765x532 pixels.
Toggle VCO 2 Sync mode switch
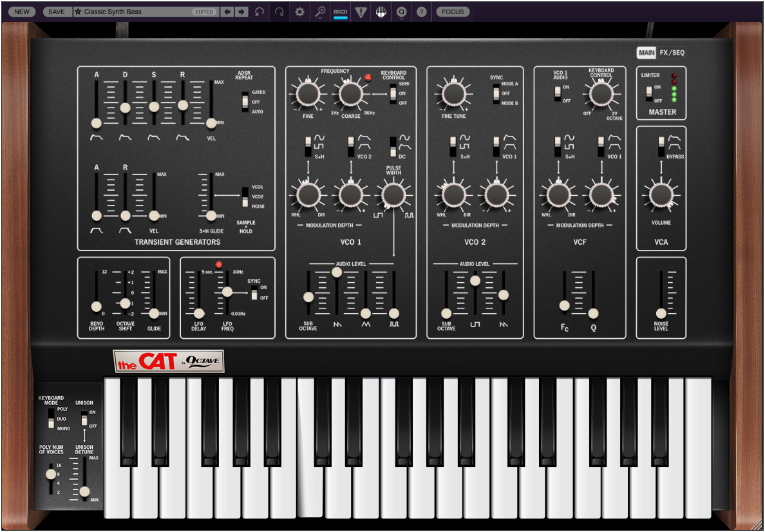(496, 93)
